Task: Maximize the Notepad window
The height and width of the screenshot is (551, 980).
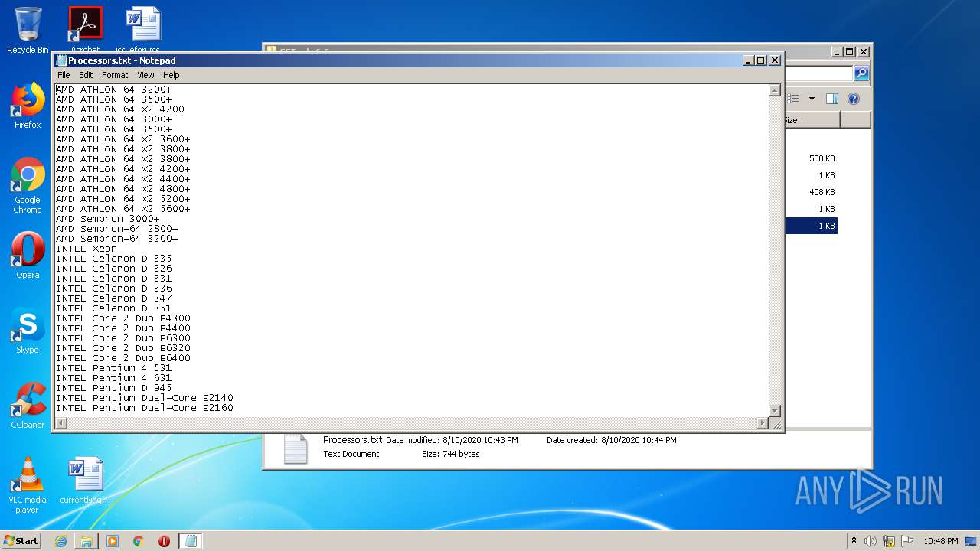Action: 760,60
